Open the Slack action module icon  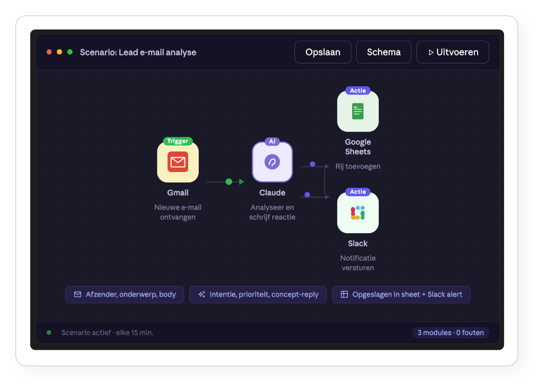(358, 212)
